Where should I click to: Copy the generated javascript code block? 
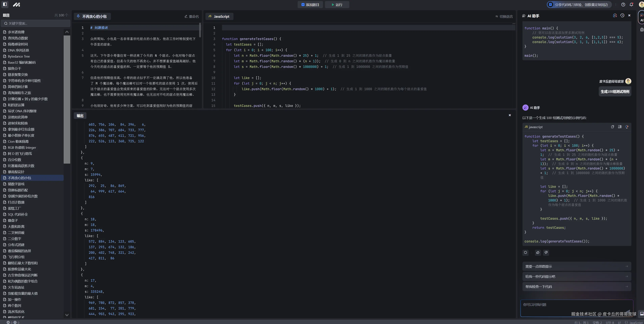612,127
